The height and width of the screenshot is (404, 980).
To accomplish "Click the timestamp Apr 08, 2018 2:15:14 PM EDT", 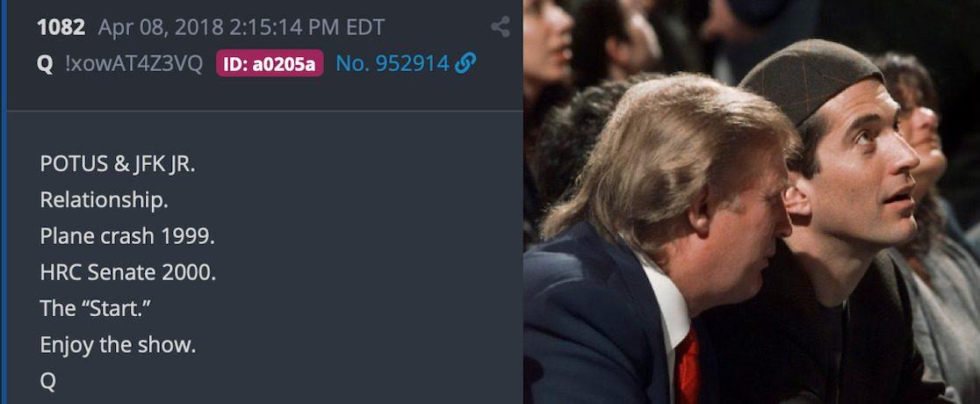I will (x=241, y=27).
